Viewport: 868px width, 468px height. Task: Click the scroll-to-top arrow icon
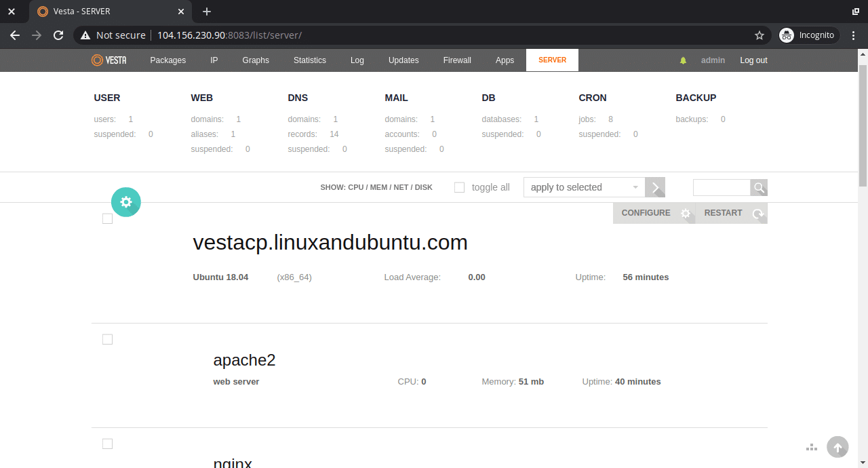pyautogui.click(x=837, y=447)
